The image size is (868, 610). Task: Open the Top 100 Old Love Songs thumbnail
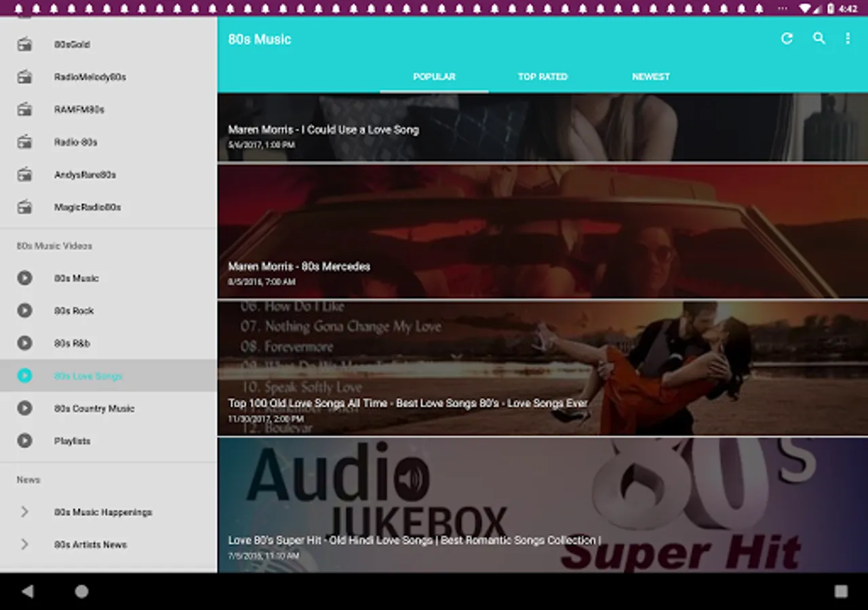(542, 368)
